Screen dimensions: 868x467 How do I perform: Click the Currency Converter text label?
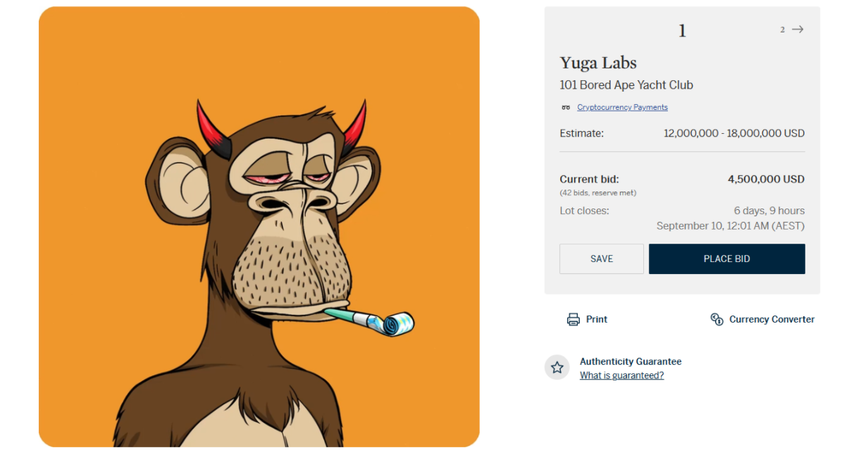(771, 319)
